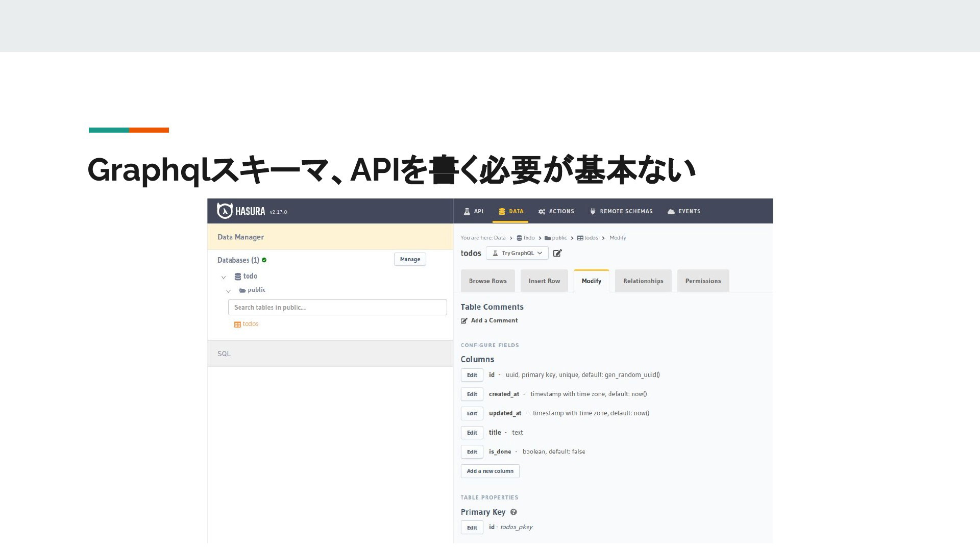Viewport: 980px width, 551px height.
Task: Click Add a Comment
Action: coord(489,320)
